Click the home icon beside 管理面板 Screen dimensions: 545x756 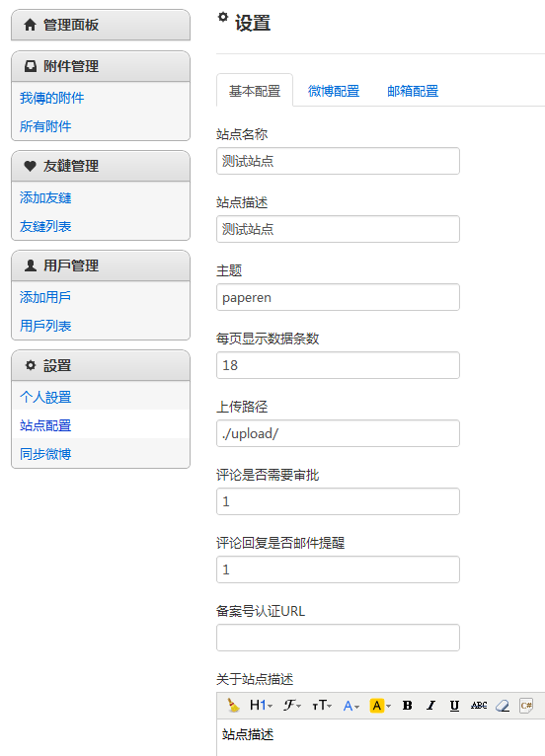pos(30,25)
